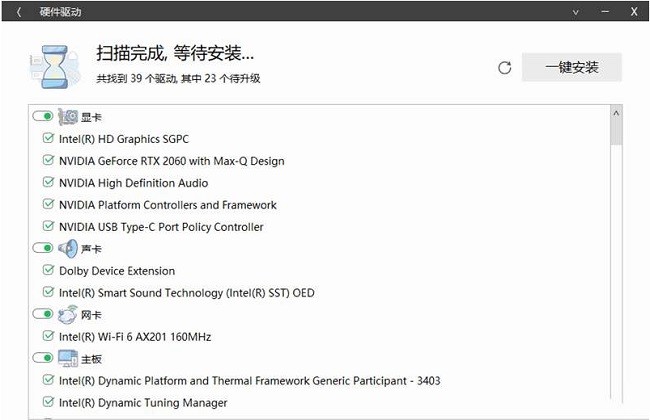Screen dimensions: 650x420
Task: Uncheck NVIDIA High Definition Audio
Action: pyautogui.click(x=49, y=182)
